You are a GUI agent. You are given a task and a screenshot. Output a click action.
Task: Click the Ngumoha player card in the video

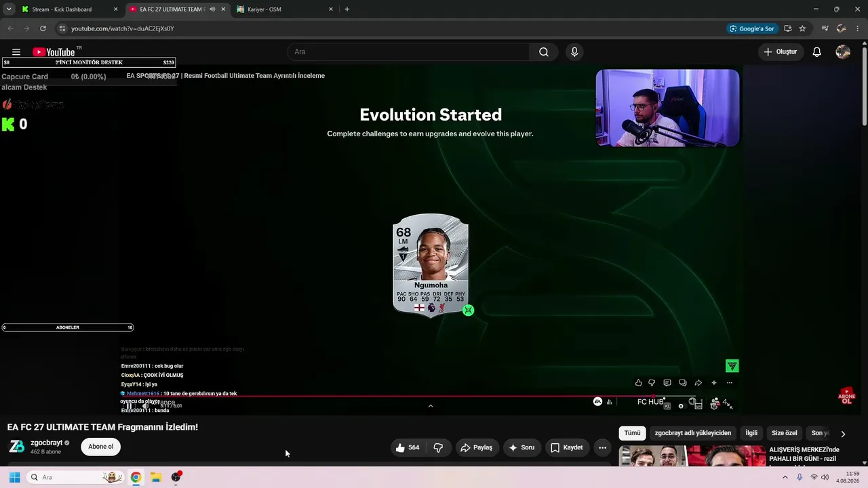pos(431,265)
